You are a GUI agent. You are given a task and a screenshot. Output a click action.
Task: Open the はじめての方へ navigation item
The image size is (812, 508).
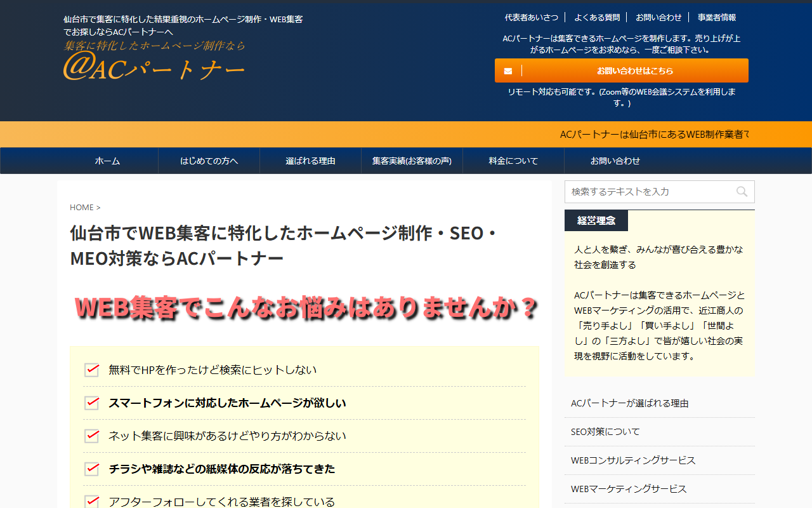coord(209,161)
